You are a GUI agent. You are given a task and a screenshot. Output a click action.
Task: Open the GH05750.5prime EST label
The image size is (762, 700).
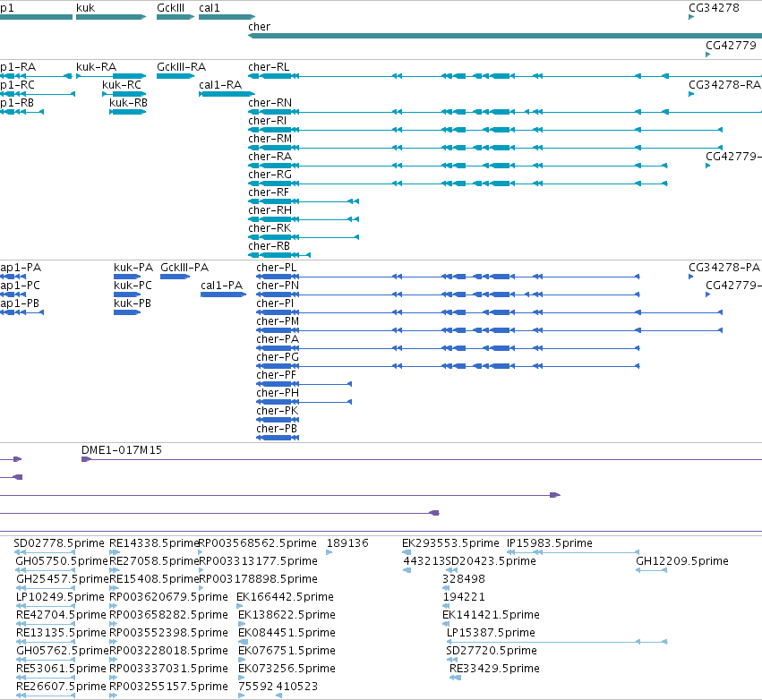[x=62, y=561]
